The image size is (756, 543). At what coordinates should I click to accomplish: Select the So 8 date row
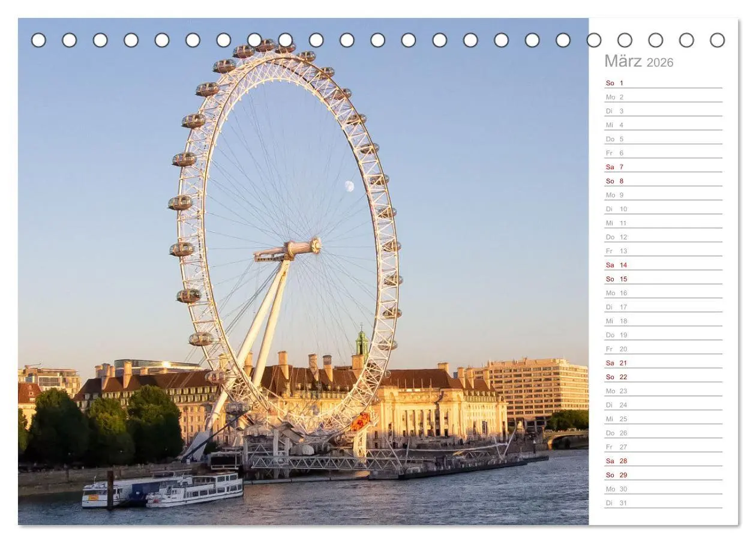[663, 180]
